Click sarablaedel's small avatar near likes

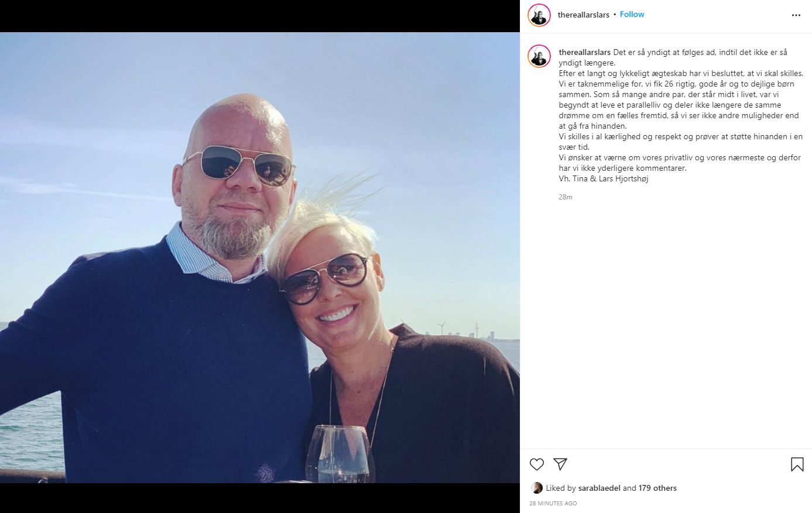537,488
